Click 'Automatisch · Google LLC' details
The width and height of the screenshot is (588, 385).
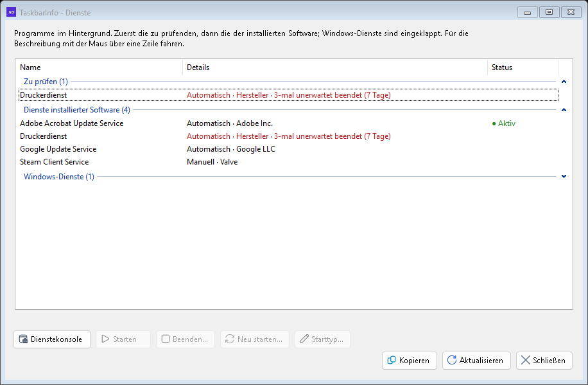click(x=231, y=149)
